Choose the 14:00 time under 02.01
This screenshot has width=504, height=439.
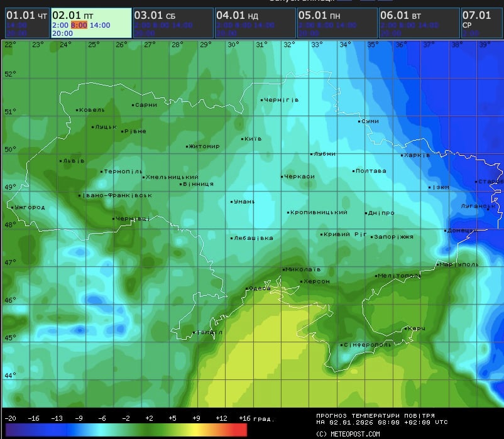pos(100,25)
